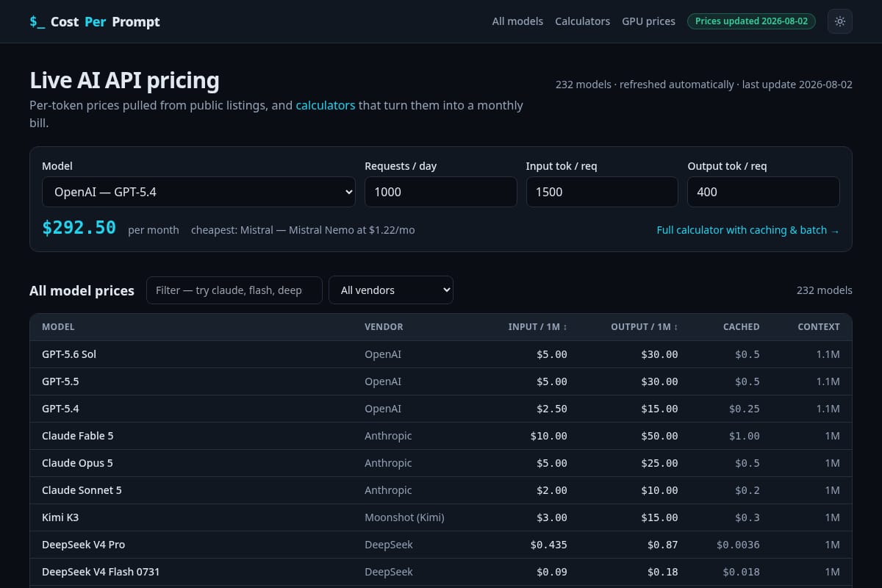Click the $0.09 input price cell
The height and width of the screenshot is (588, 882).
point(551,572)
